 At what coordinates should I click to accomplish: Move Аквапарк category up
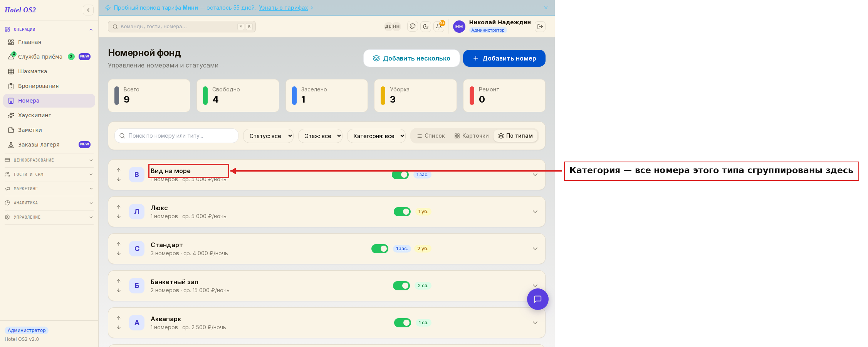coord(119,318)
